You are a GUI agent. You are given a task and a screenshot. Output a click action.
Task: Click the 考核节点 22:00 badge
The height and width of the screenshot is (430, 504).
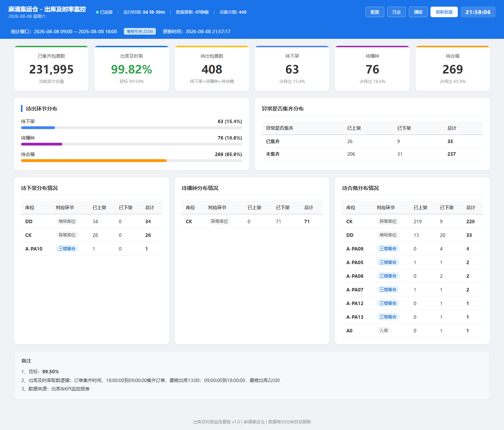140,31
